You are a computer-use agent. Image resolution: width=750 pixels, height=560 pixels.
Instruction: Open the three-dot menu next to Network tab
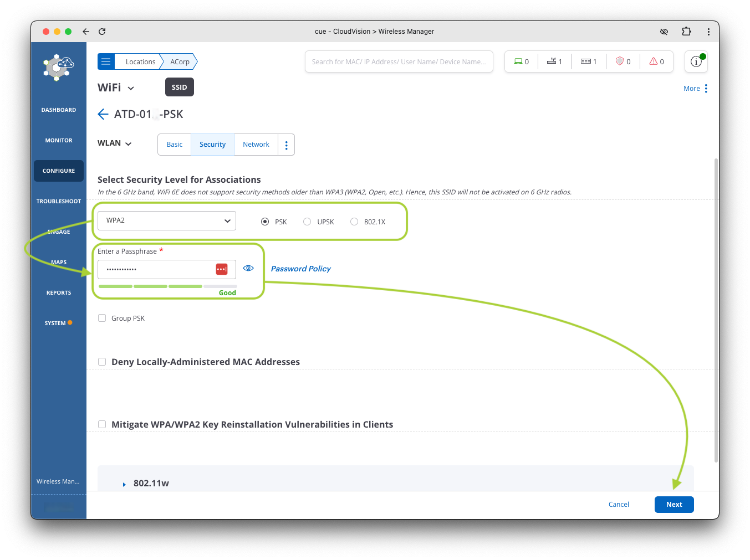pyautogui.click(x=286, y=145)
